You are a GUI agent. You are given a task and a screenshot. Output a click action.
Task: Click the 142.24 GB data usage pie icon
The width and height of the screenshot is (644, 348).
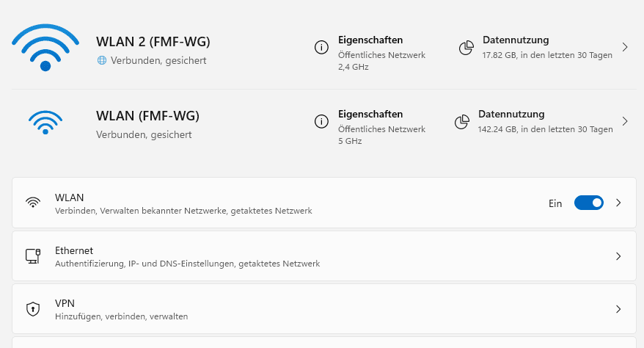(x=461, y=122)
